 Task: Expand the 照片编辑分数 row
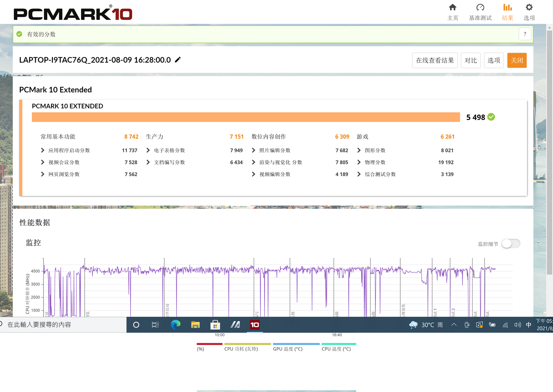254,150
